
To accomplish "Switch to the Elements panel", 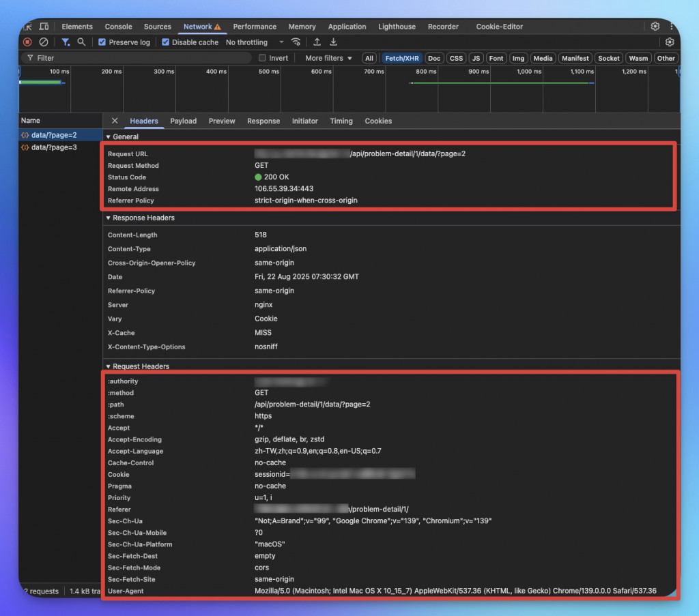I will pos(77,27).
